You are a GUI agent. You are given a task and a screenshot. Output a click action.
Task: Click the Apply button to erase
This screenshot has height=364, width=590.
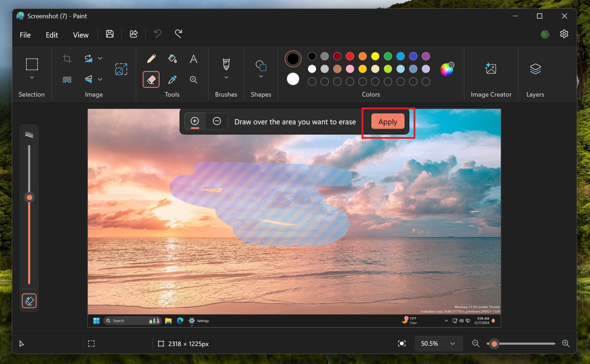tap(387, 122)
